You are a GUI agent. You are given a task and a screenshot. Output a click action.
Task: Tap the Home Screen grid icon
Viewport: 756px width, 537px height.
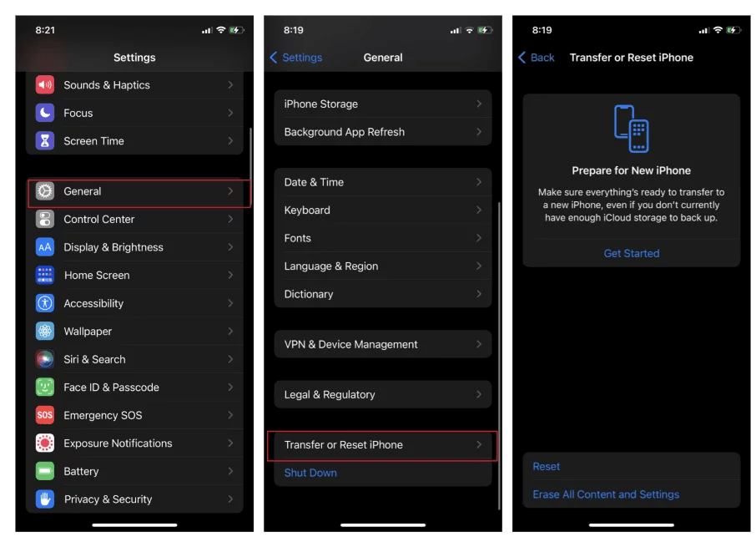pos(45,275)
